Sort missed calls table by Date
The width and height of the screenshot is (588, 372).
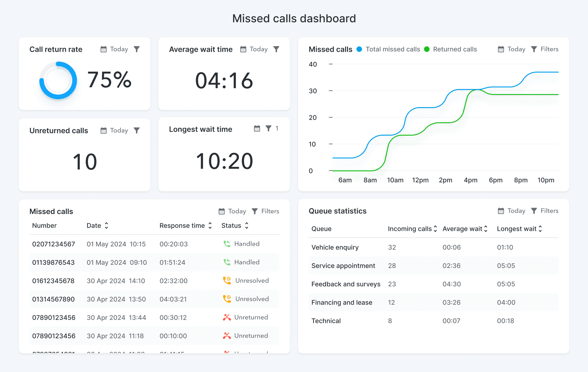tap(106, 226)
